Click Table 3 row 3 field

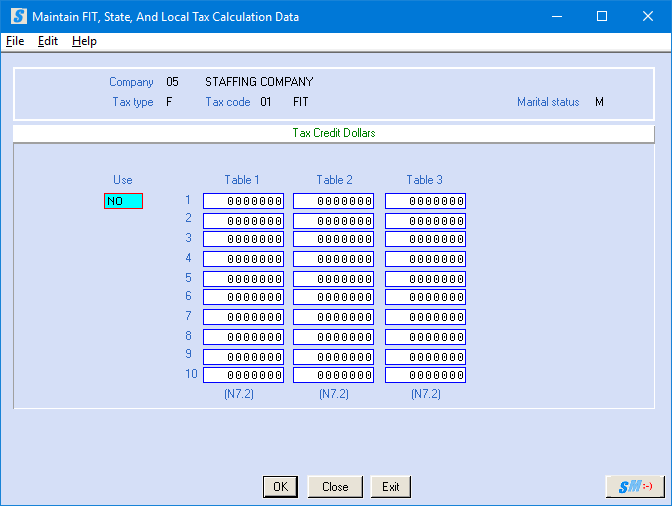[x=425, y=239]
